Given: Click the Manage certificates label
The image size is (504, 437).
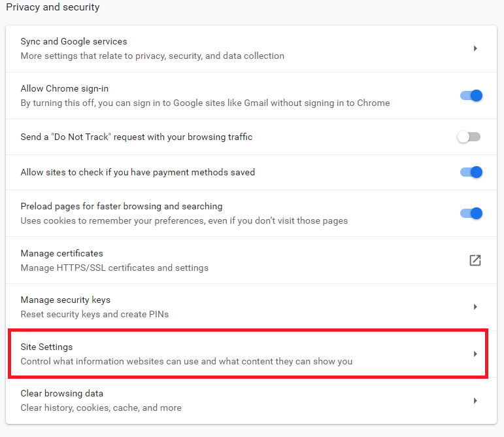Looking at the screenshot, I should 61,253.
